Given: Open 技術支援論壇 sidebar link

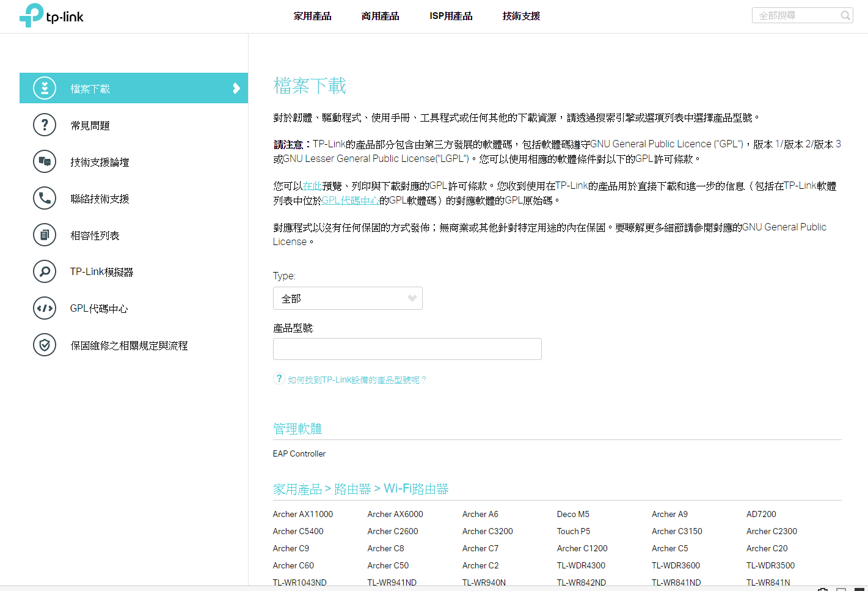Looking at the screenshot, I should tap(100, 162).
